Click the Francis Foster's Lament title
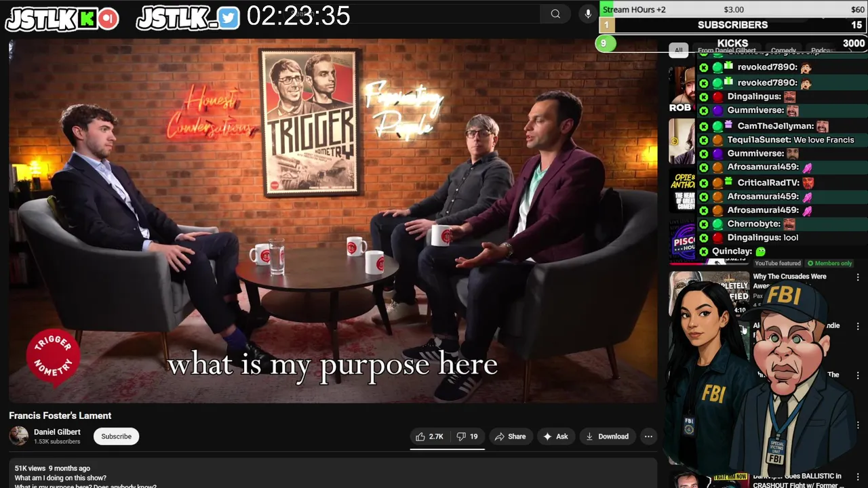868x488 pixels. (x=60, y=415)
